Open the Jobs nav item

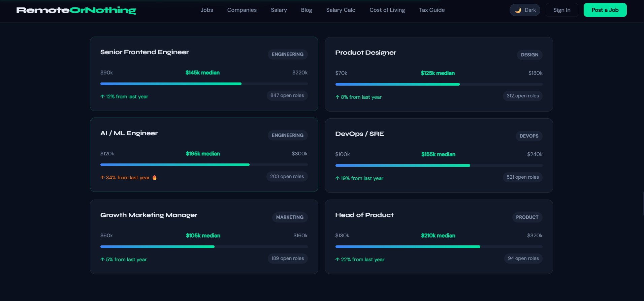click(207, 10)
